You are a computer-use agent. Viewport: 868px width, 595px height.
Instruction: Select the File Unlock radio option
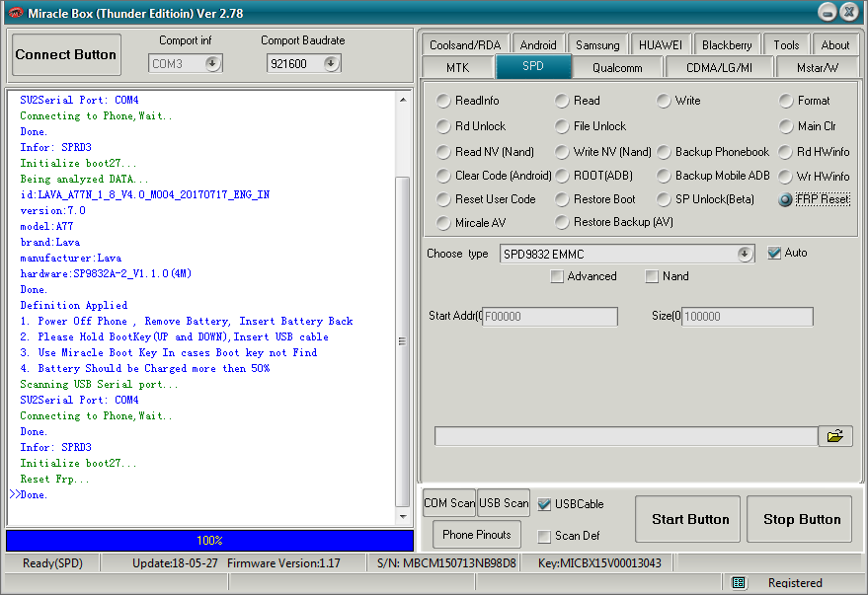pos(591,126)
